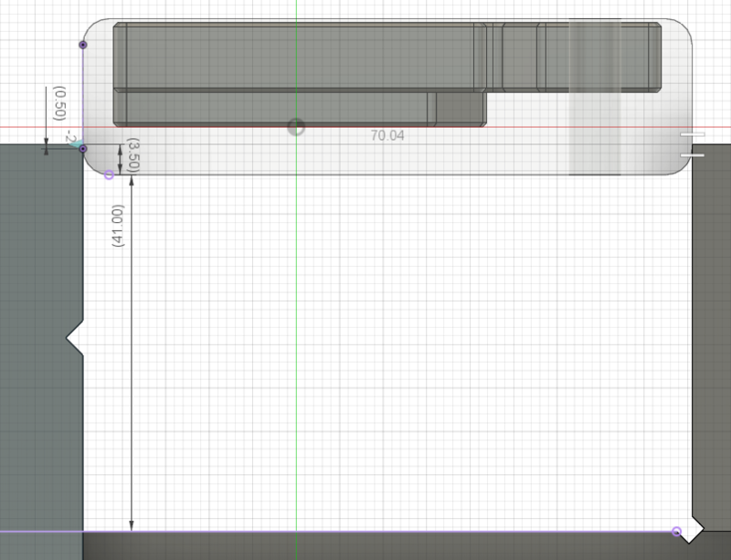Click the sketch origin point marker
731x560 pixels.
click(x=296, y=126)
